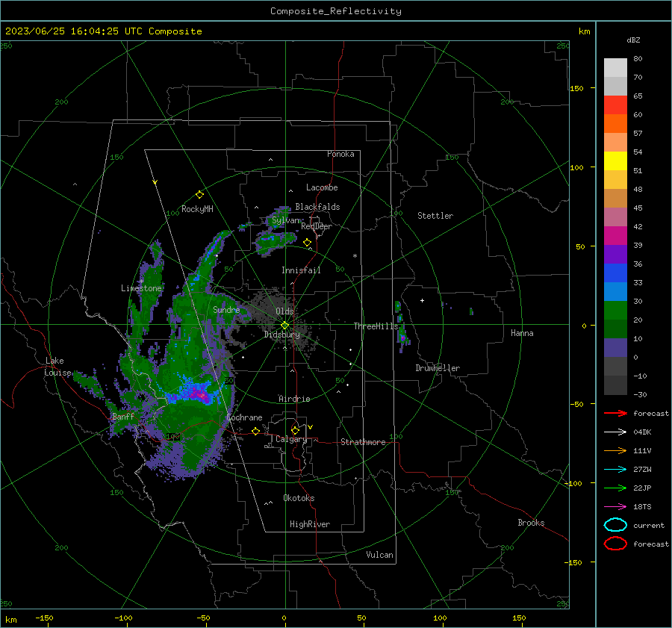The width and height of the screenshot is (672, 628).
Task: Click the Ponoka city label
Action: click(x=340, y=154)
